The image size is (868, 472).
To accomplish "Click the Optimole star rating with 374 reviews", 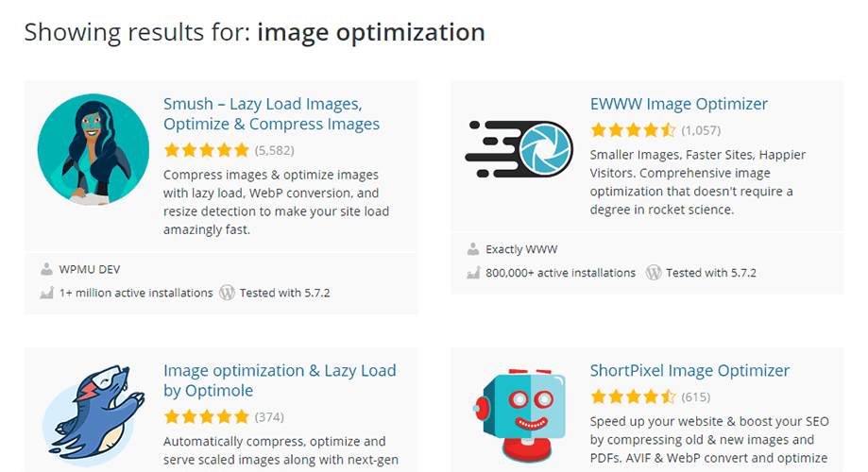I will (206, 416).
